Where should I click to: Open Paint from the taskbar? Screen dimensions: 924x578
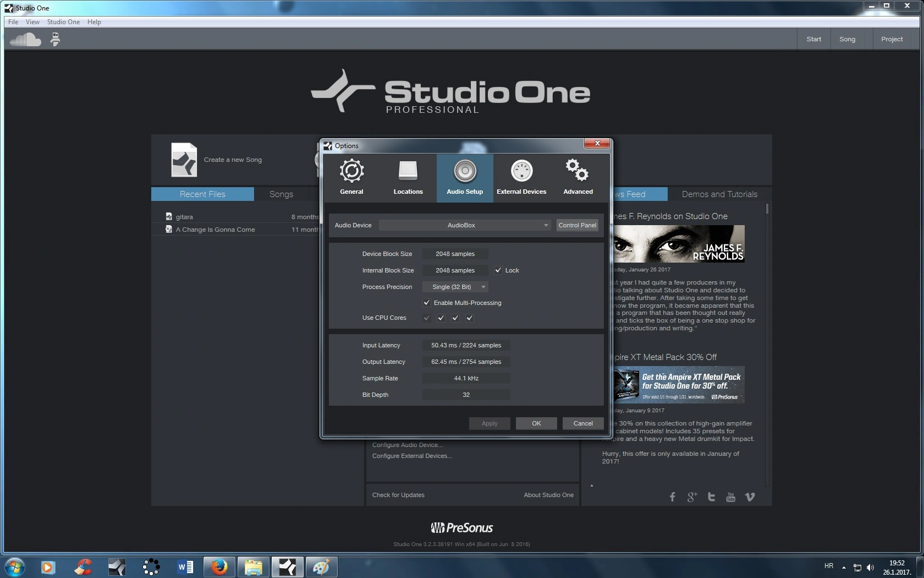click(321, 567)
